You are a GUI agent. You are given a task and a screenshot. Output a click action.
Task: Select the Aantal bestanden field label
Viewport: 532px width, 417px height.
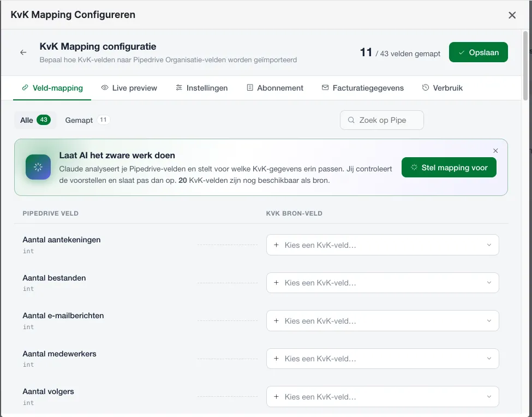tap(54, 278)
